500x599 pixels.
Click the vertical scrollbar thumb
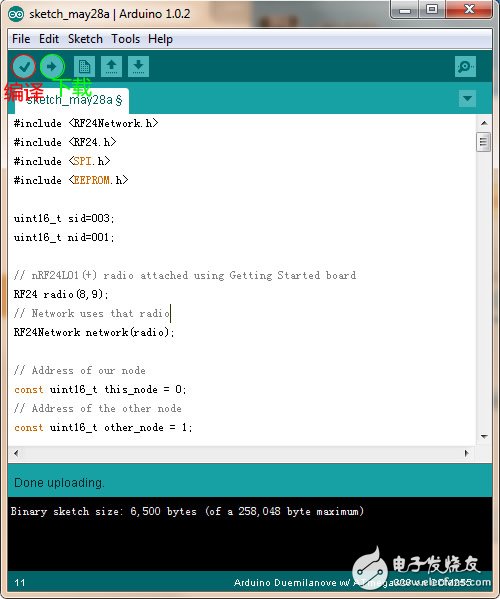click(x=484, y=142)
